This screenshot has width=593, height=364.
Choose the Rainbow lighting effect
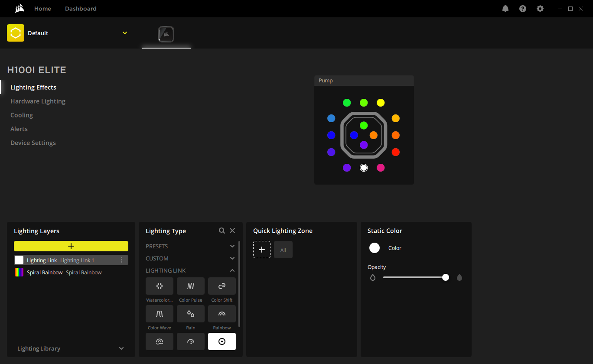pos(222,314)
